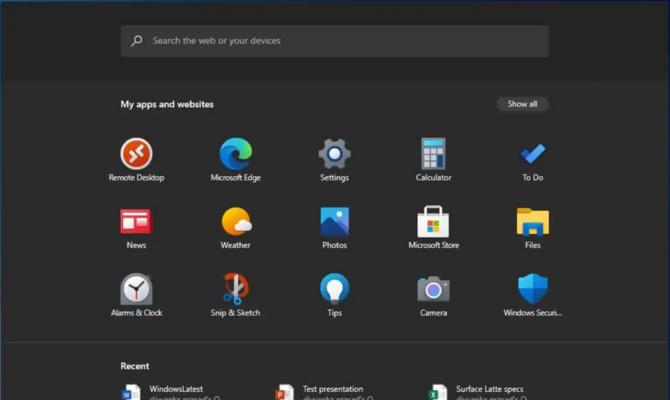Open the Settings app
Viewport: 670px width, 400px height.
[x=334, y=159]
